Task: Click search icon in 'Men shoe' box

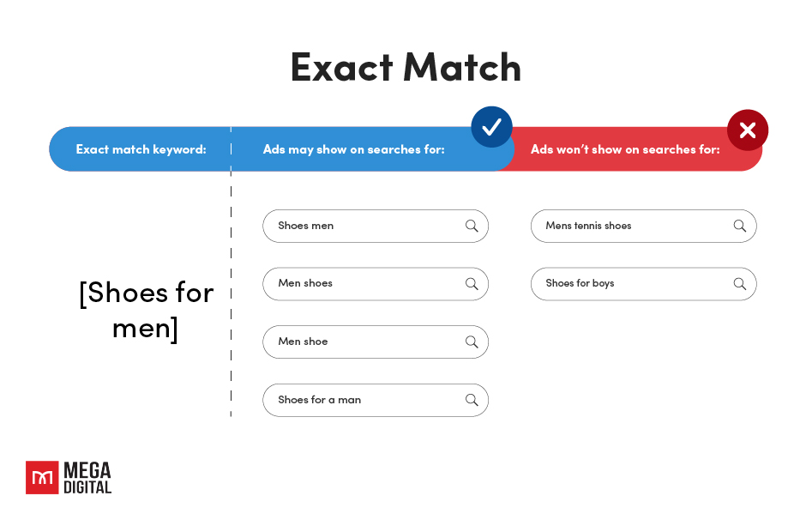Action: tap(472, 342)
